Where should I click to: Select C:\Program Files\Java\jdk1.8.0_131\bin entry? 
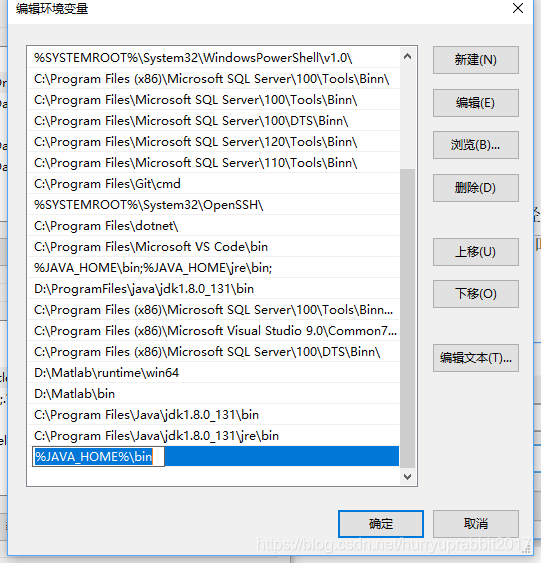point(214,415)
